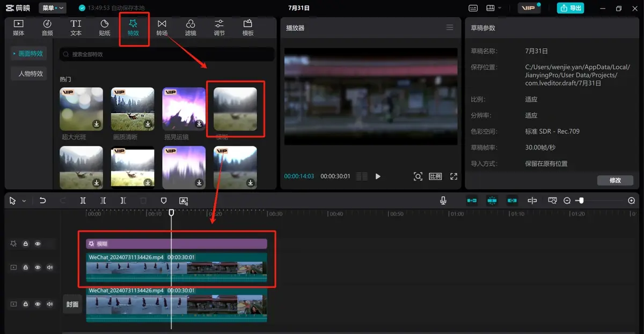Open the 媒体 media tab

click(x=18, y=28)
